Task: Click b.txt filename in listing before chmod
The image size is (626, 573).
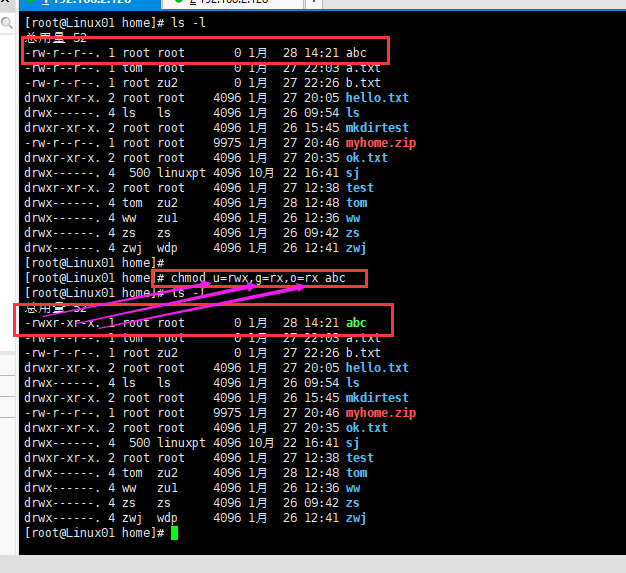Action: click(x=363, y=83)
